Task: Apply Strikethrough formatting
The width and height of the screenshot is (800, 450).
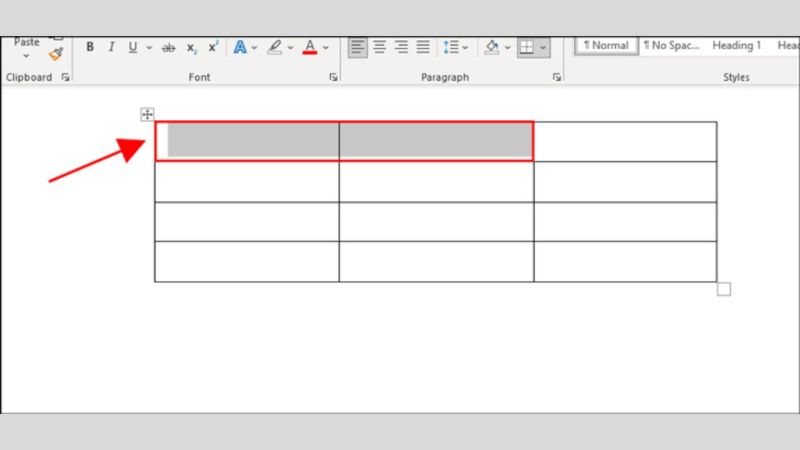Action: click(168, 48)
